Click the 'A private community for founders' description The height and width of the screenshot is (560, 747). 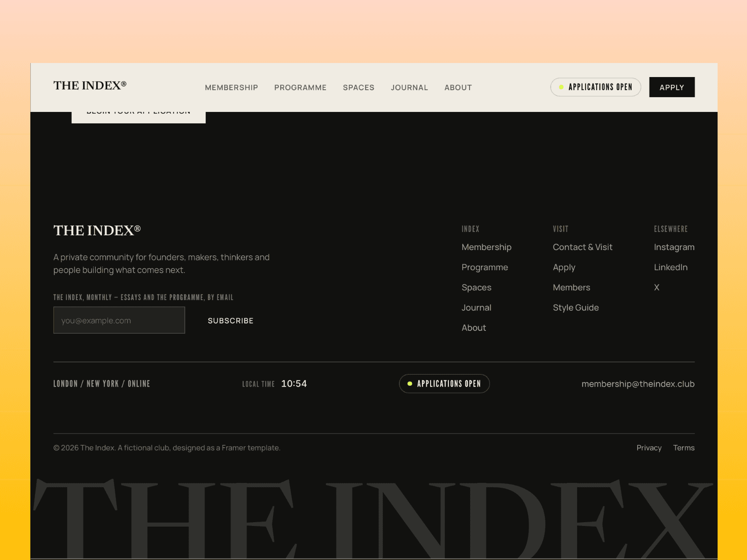pos(162,264)
